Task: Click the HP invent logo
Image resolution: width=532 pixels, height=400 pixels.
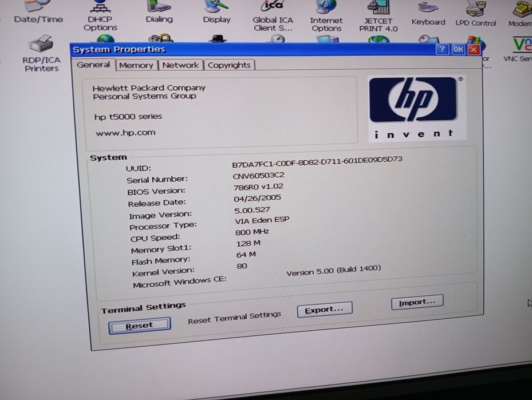Action: click(417, 108)
